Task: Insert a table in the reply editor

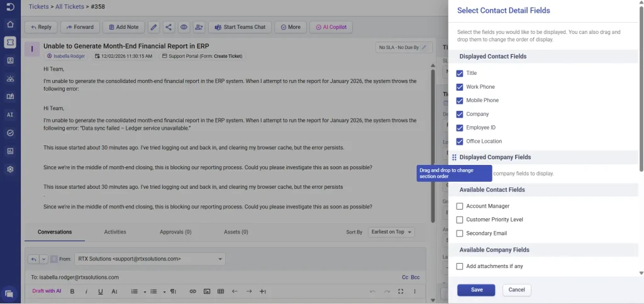Action: 221,291
